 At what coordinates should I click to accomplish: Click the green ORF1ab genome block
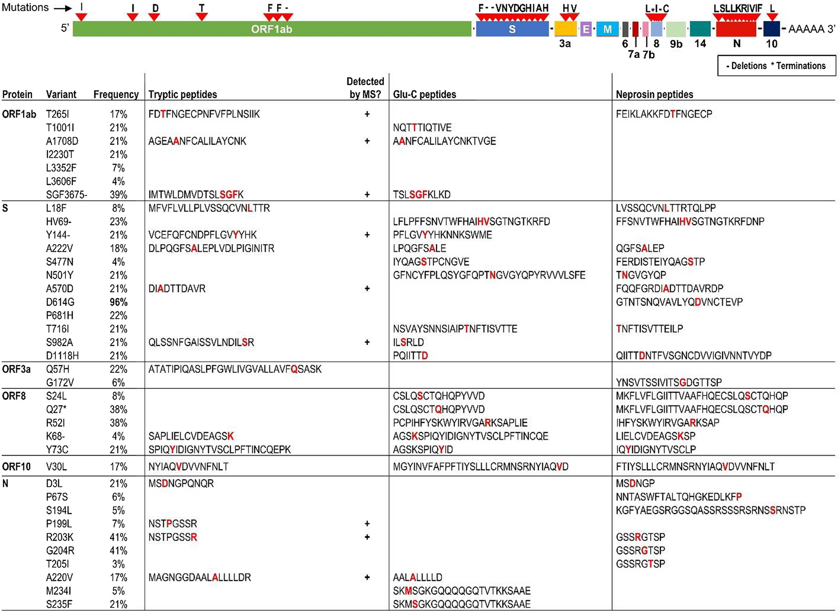(272, 29)
